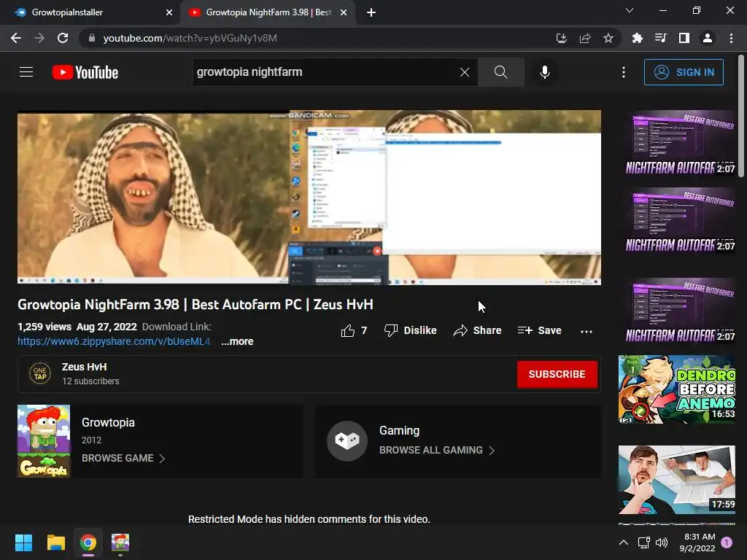Close the GrowtopiaInstaller tab
This screenshot has width=747, height=560.
(169, 12)
